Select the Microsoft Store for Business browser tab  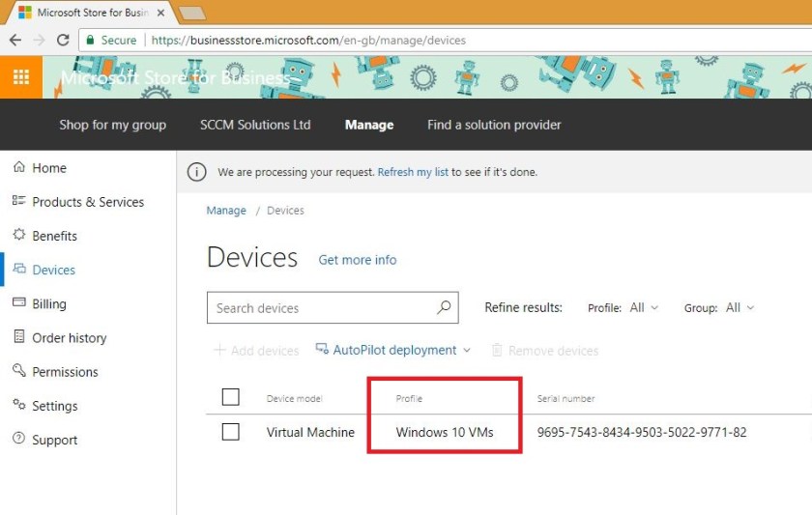click(x=92, y=13)
